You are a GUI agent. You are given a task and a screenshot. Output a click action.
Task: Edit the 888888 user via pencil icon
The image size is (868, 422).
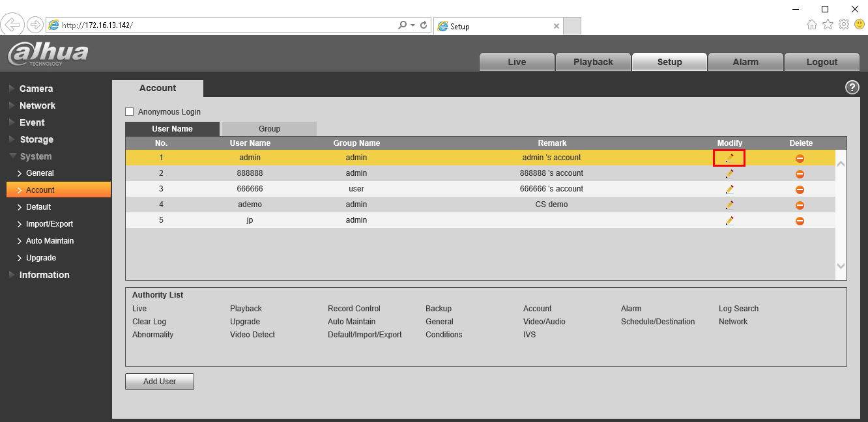[729, 174]
